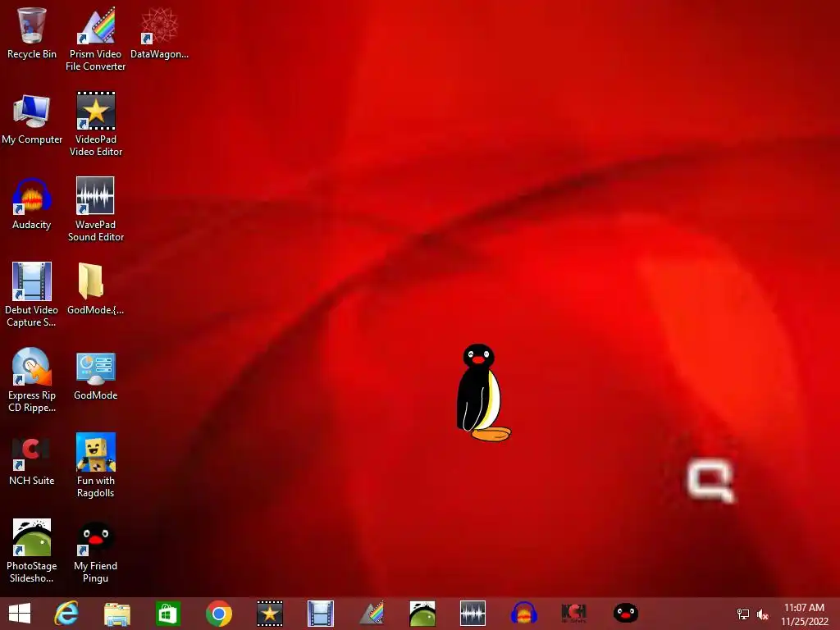The width and height of the screenshot is (840, 630).
Task: Open the GodMode.{... folder icon
Action: pyautogui.click(x=95, y=289)
